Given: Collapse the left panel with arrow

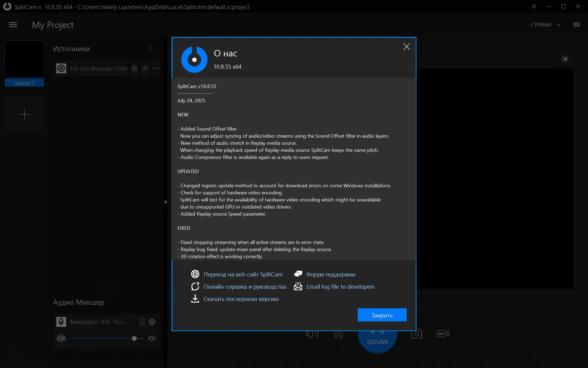Looking at the screenshot, I should tap(165, 202).
